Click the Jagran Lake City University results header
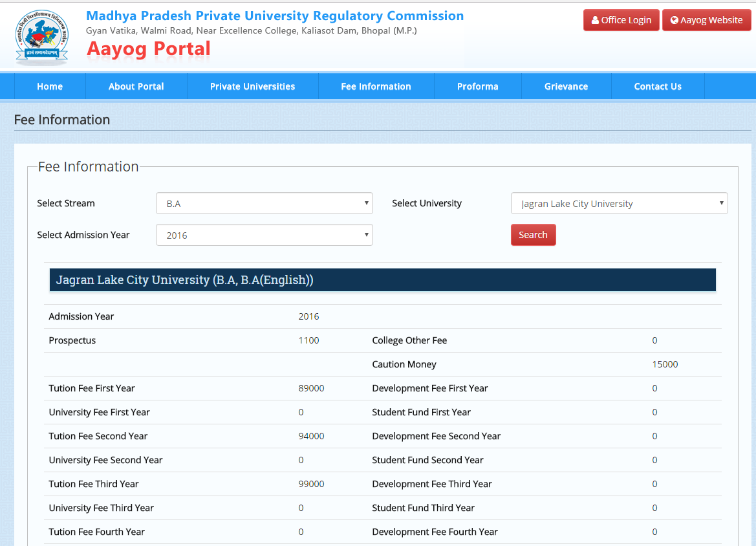The height and width of the screenshot is (546, 756). (382, 280)
